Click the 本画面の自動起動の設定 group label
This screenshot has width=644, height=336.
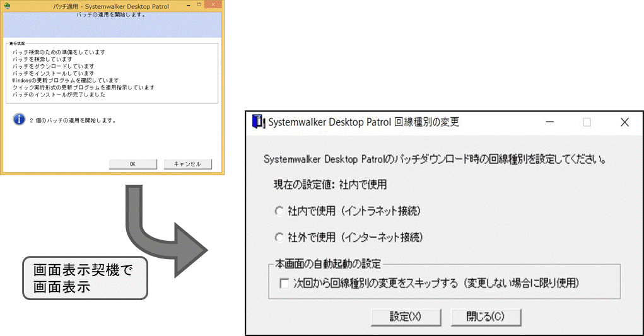tap(324, 263)
